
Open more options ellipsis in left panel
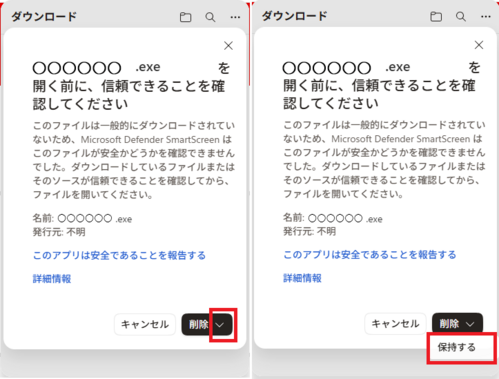[235, 17]
